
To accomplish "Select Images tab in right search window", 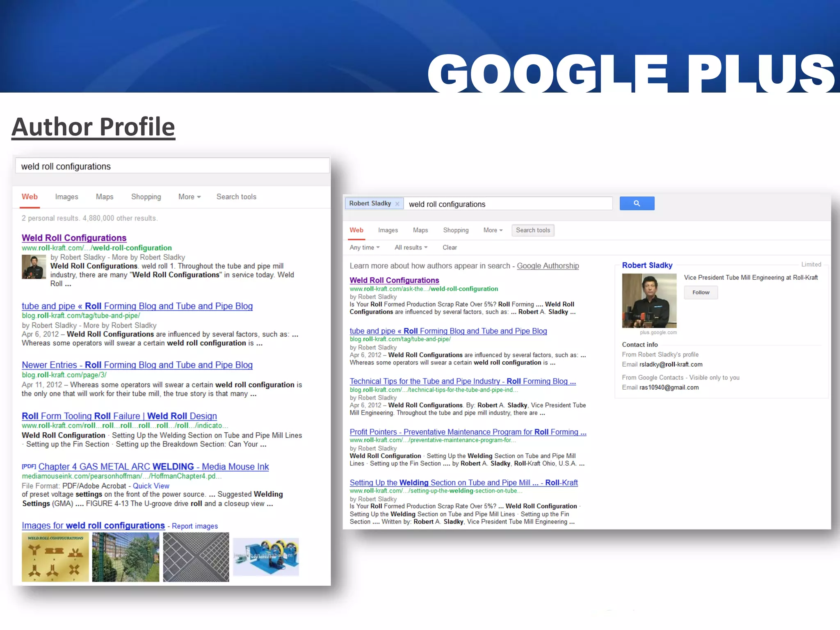I will pos(388,230).
